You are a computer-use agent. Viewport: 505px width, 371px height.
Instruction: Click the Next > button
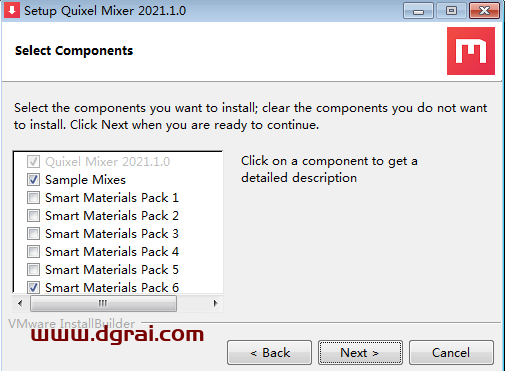click(x=360, y=353)
